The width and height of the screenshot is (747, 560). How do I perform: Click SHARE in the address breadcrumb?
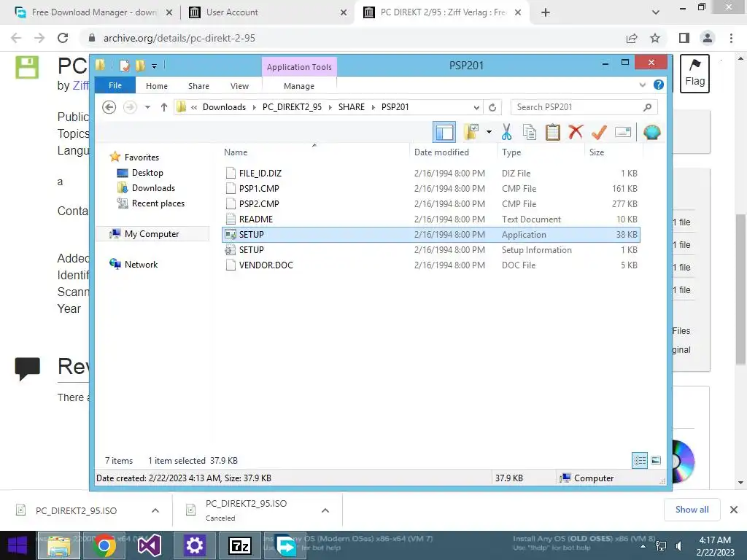[351, 107]
